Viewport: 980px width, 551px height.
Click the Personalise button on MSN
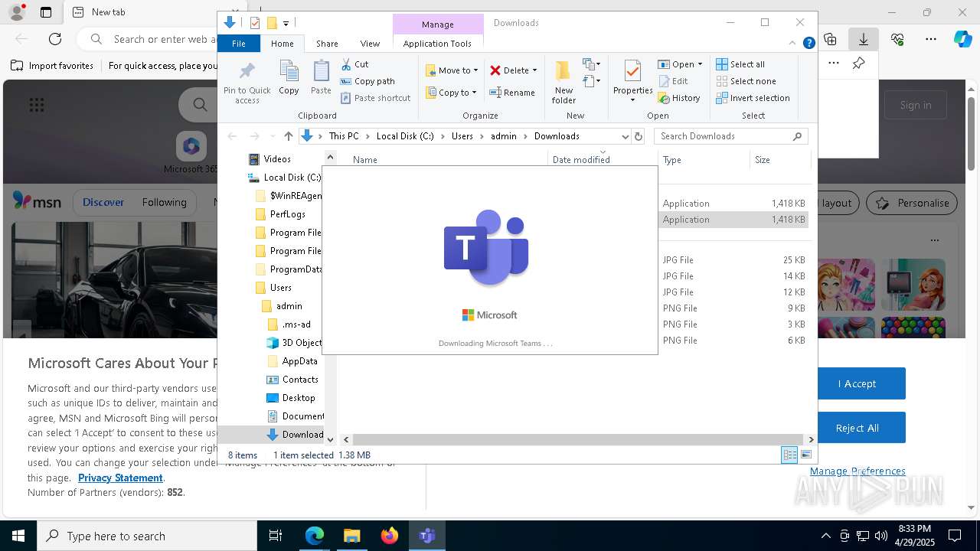tap(912, 203)
